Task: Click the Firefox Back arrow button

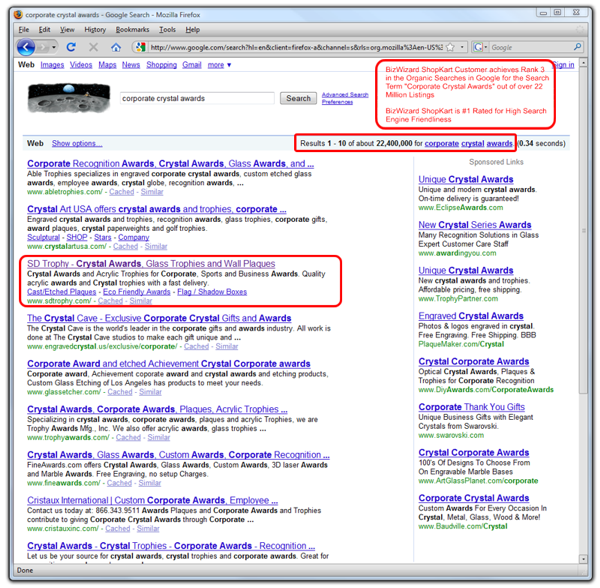Action: [26, 47]
